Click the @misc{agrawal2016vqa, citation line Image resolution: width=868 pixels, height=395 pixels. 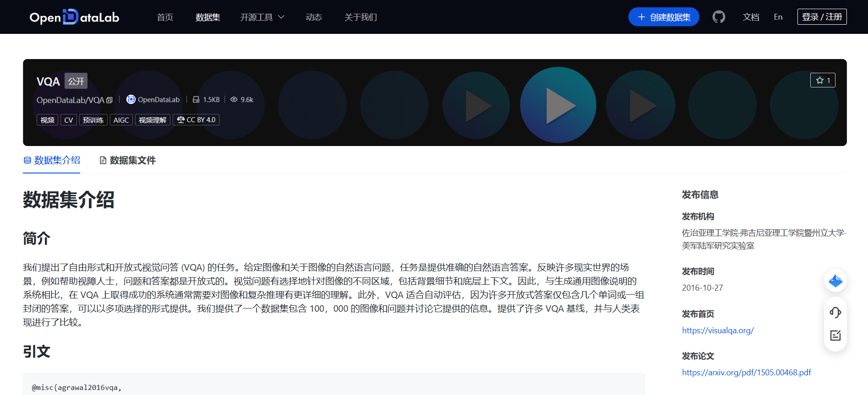tap(76, 388)
